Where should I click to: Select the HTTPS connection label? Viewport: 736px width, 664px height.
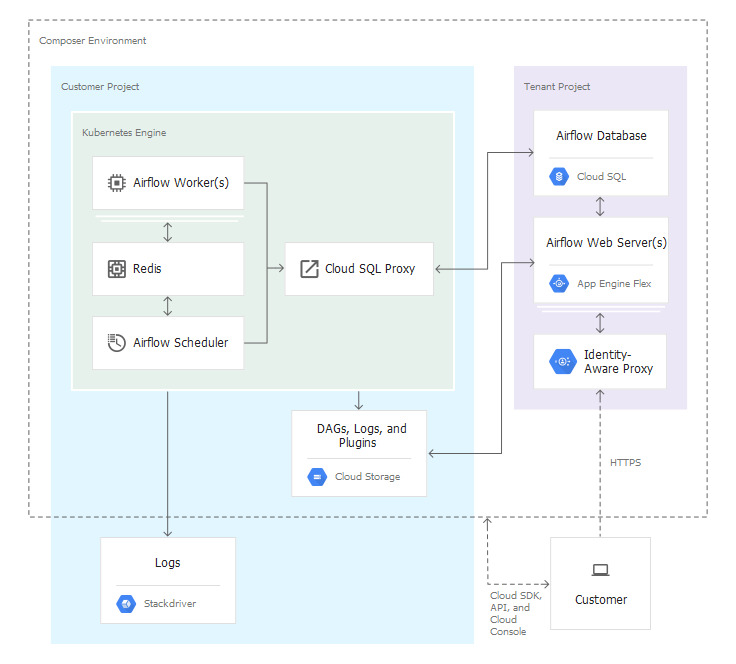tap(625, 463)
